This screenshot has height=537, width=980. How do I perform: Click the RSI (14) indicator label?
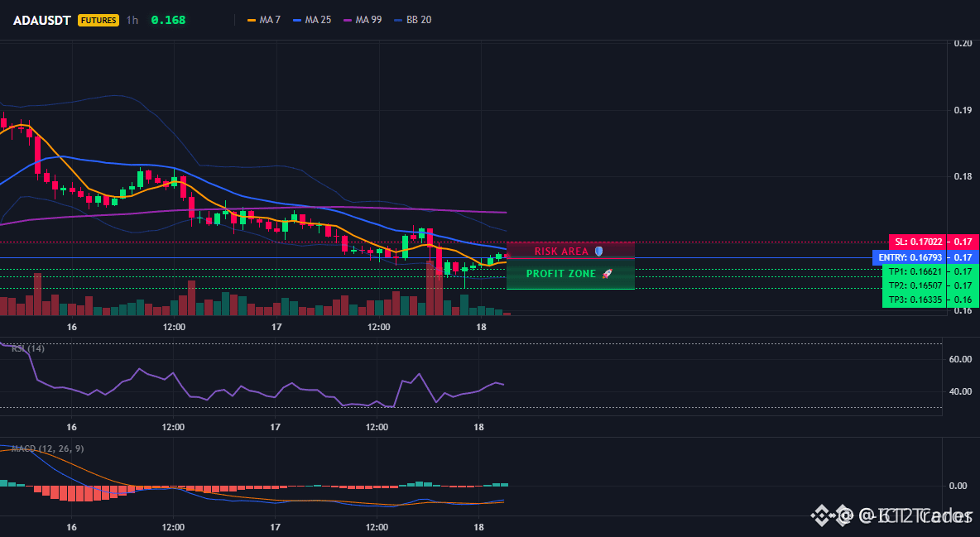coord(28,348)
